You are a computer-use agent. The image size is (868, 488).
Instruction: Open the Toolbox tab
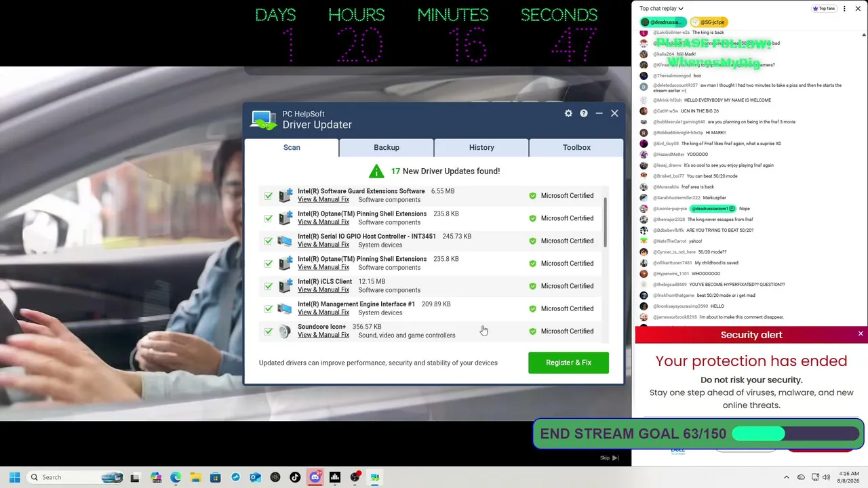tap(576, 147)
